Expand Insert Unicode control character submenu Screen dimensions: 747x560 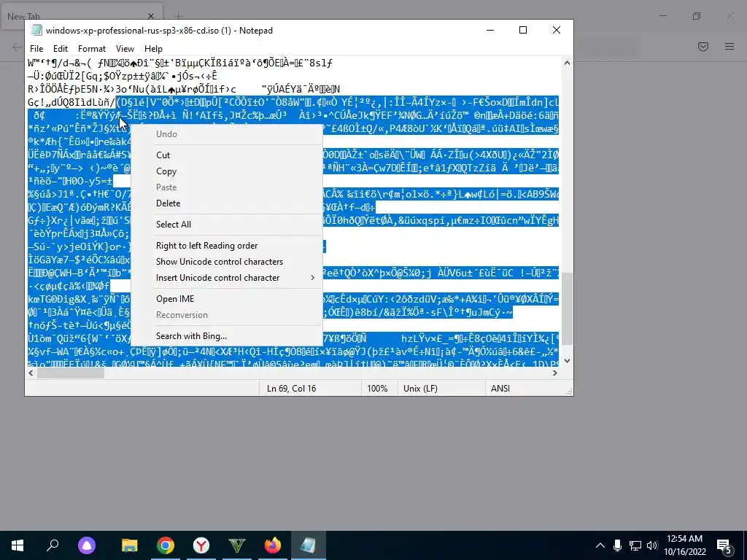(x=227, y=278)
